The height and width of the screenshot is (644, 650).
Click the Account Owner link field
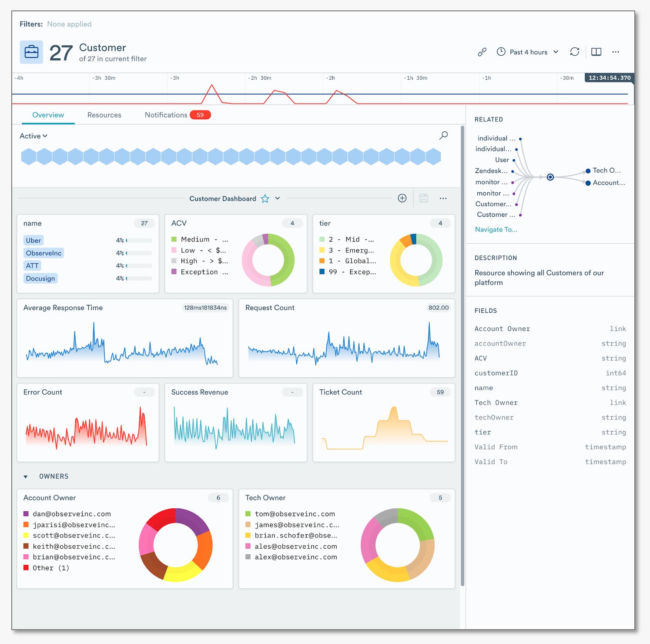[x=550, y=329]
